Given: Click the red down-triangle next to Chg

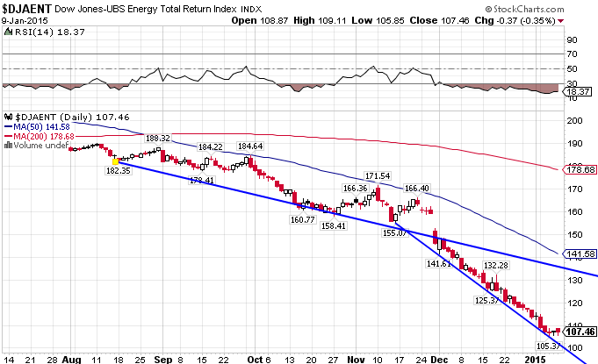Looking at the screenshot, I should (x=560, y=21).
